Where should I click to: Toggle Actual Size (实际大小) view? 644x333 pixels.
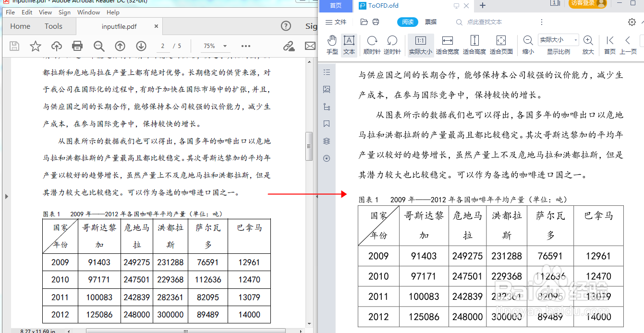pyautogui.click(x=420, y=42)
